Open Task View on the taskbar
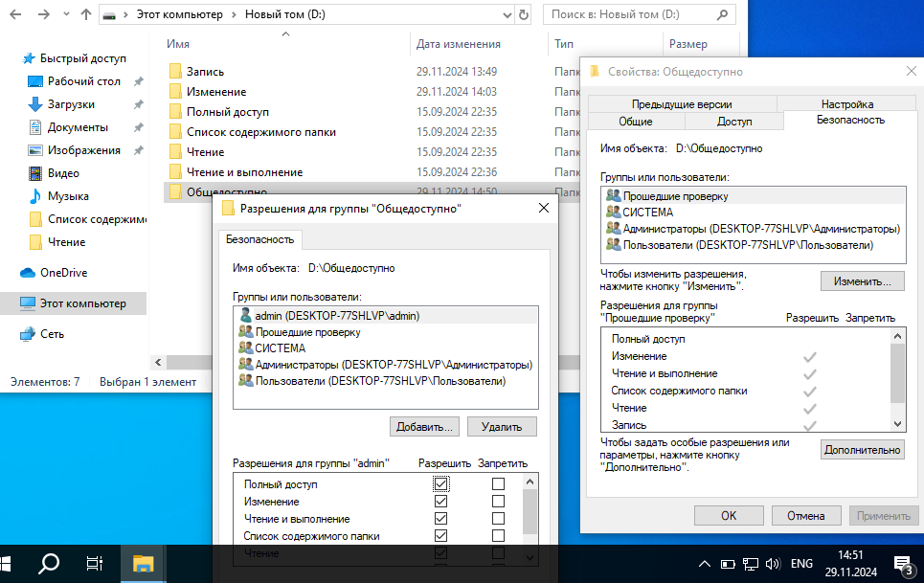 94,564
